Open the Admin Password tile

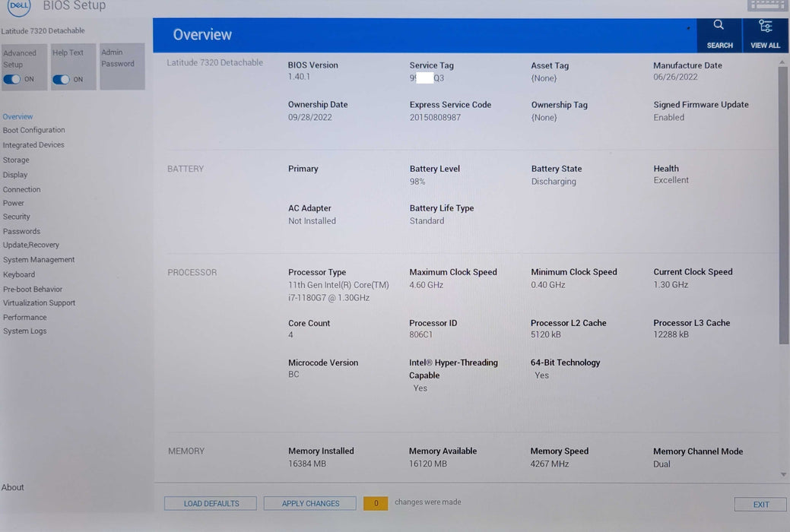click(122, 67)
